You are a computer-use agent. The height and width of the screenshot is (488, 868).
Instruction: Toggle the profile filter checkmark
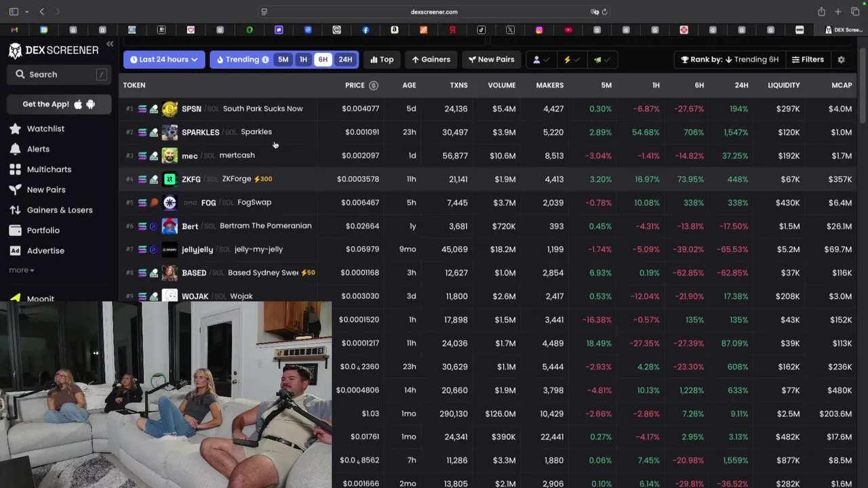pyautogui.click(x=540, y=60)
